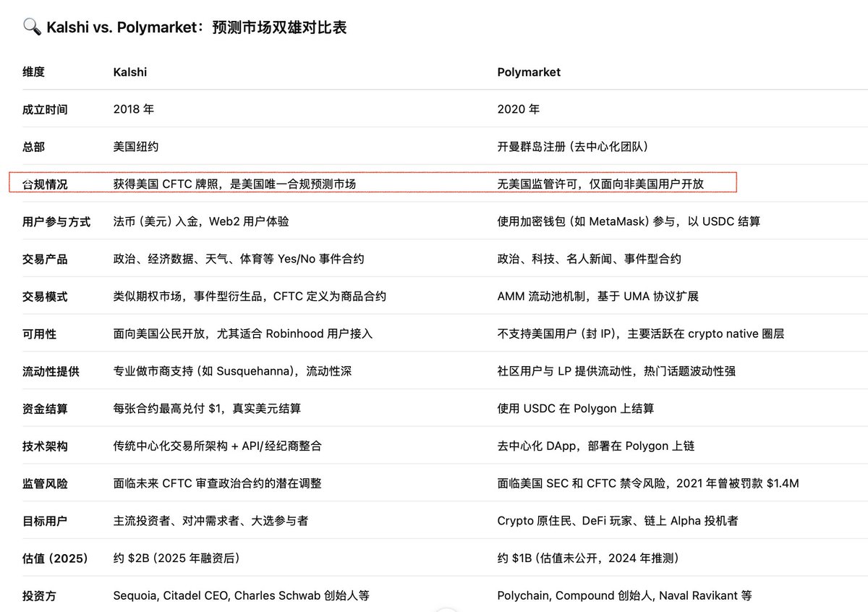Select the '目标用户' row label
868x612 pixels.
coord(45,521)
